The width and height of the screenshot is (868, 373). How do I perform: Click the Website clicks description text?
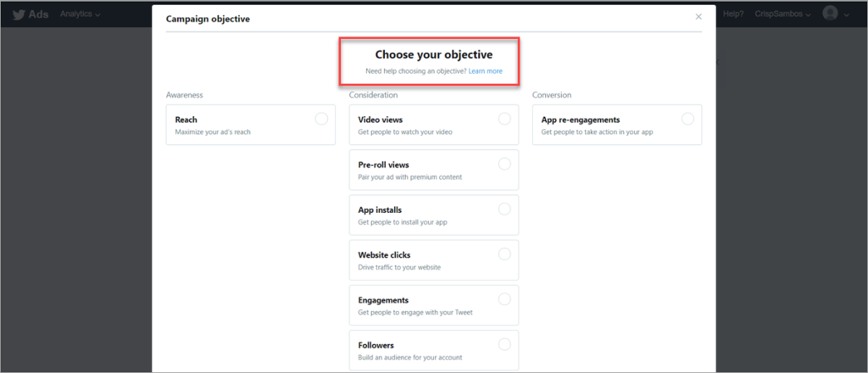coord(399,267)
